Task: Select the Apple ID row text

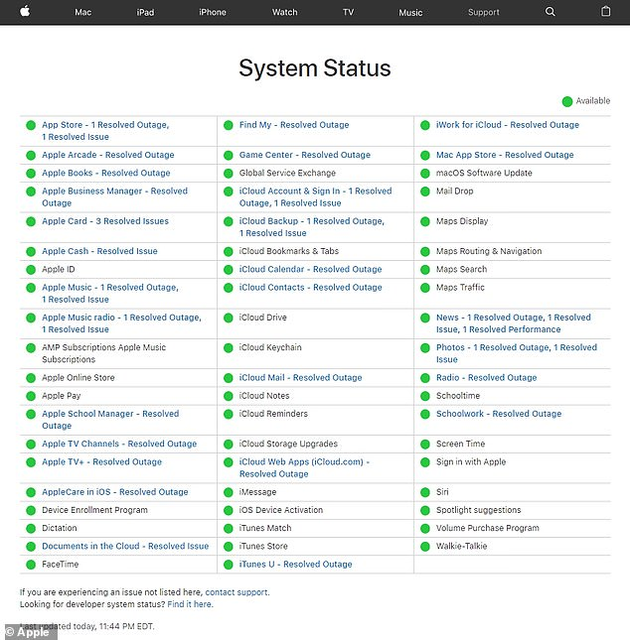Action: pyautogui.click(x=58, y=269)
